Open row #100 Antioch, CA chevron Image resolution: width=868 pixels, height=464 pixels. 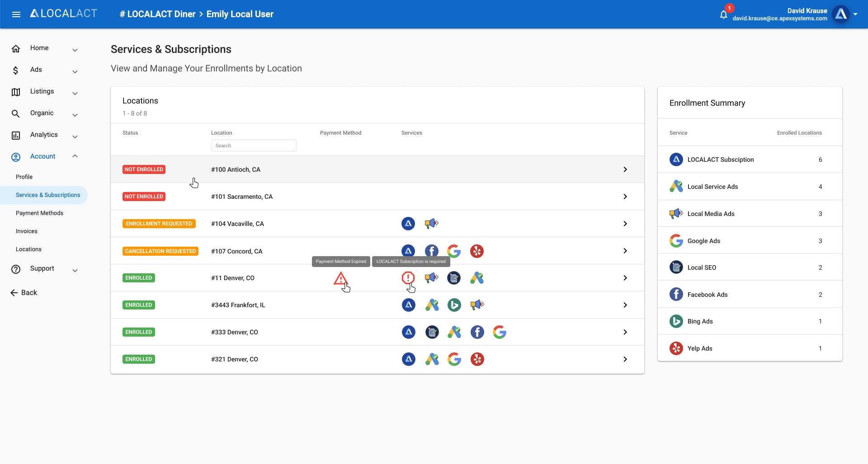click(625, 169)
